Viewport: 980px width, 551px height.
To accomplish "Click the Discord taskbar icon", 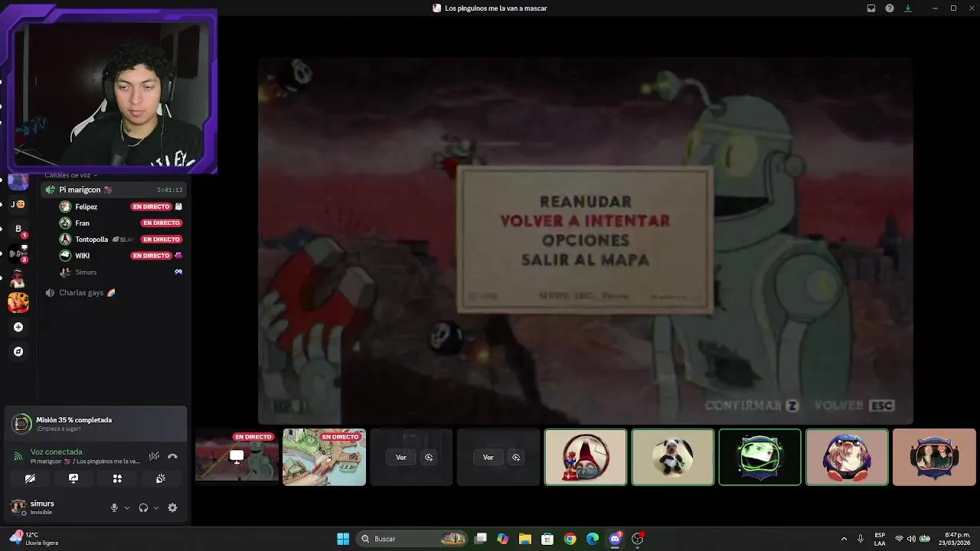I will point(615,539).
